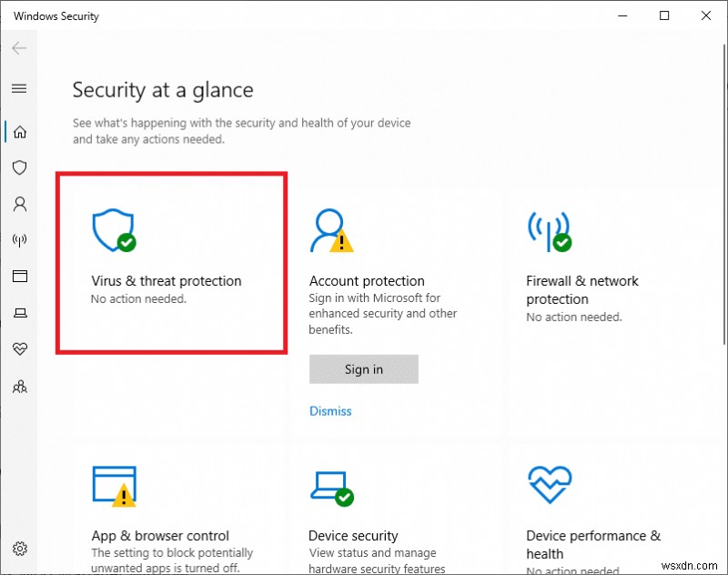The width and height of the screenshot is (728, 575).
Task: Open the App & browser control tile
Action: (x=160, y=536)
